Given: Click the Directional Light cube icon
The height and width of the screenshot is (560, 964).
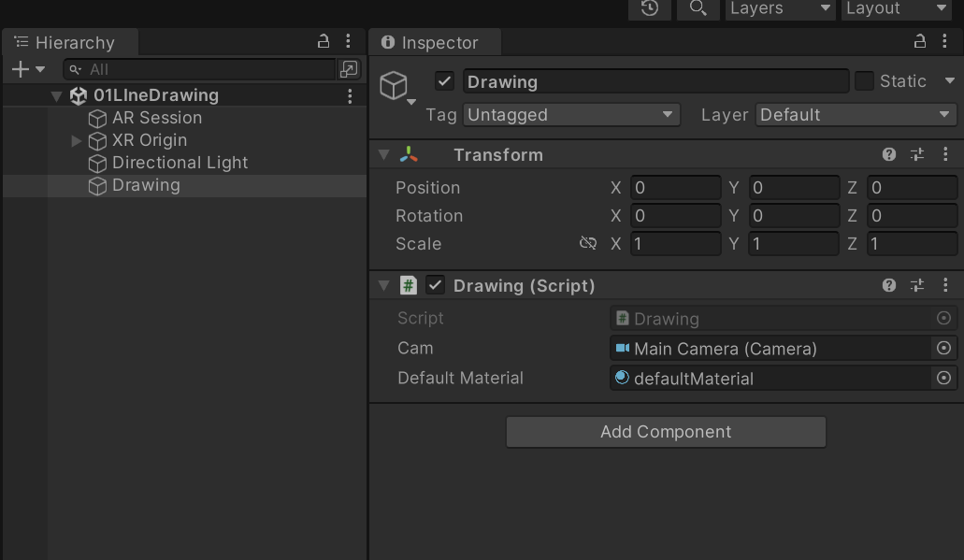Looking at the screenshot, I should pyautogui.click(x=97, y=164).
